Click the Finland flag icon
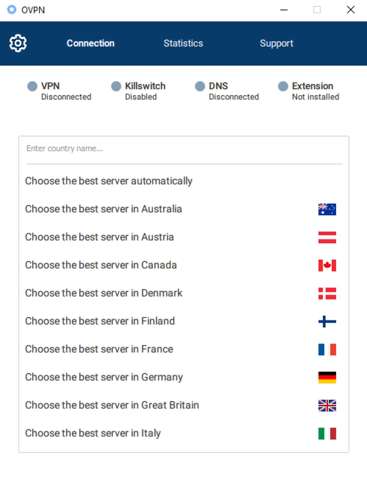 pos(327,321)
